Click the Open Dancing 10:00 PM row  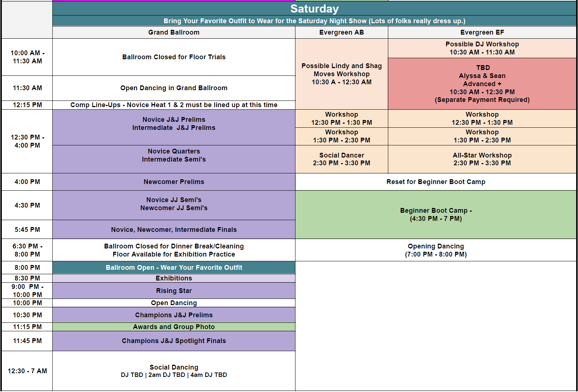coord(174,303)
